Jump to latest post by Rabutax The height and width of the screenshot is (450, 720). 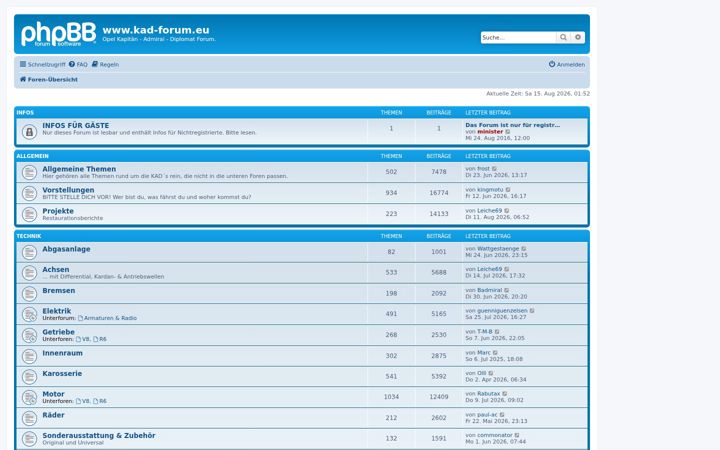coord(505,394)
